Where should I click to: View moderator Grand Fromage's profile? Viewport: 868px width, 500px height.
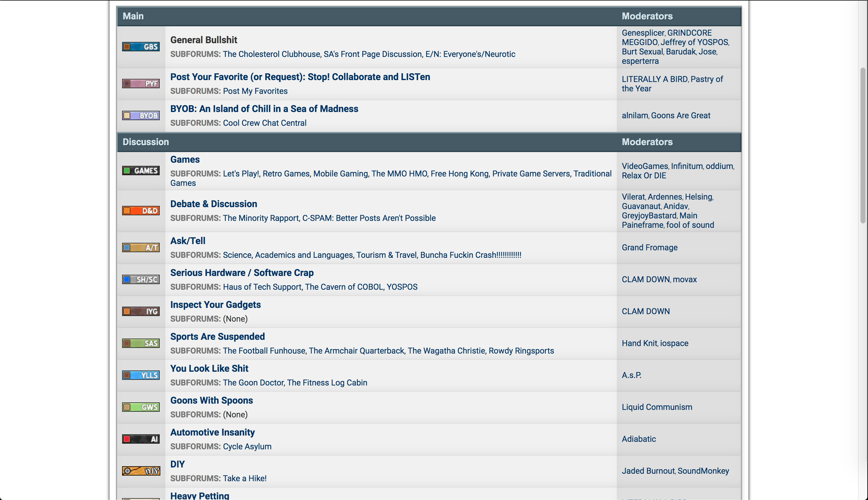(649, 247)
